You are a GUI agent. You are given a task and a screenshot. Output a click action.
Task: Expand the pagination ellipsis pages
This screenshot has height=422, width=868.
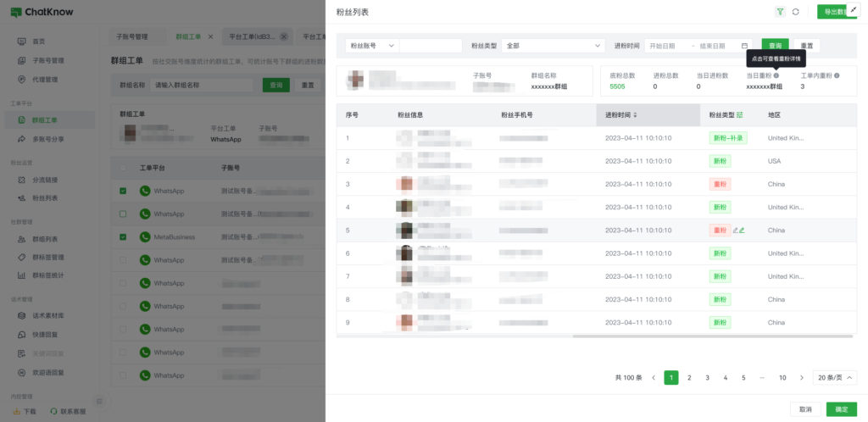pos(762,378)
